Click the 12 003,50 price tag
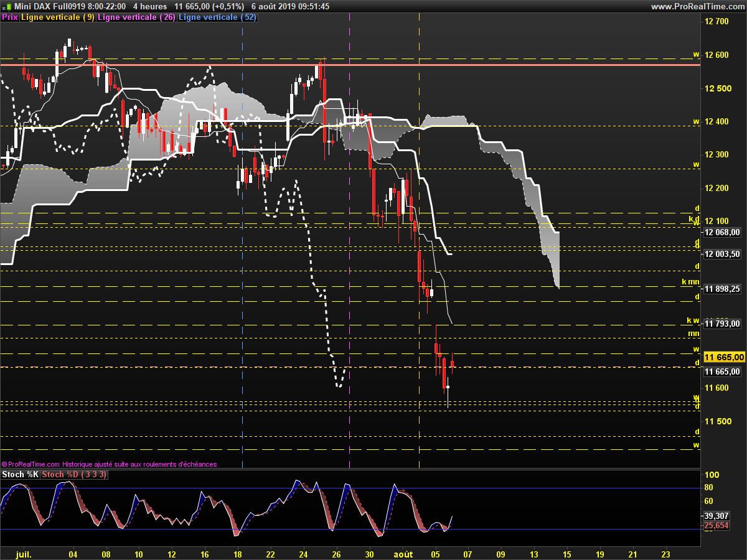747x560 pixels. (722, 254)
